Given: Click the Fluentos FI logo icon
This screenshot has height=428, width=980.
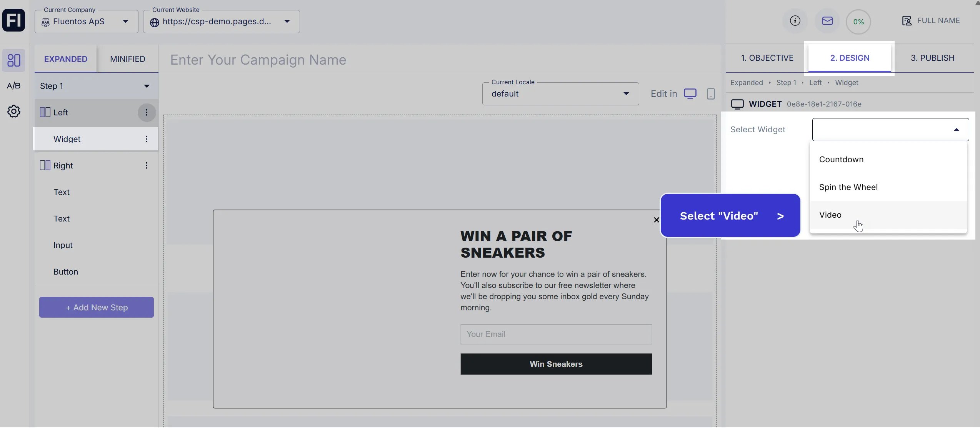Looking at the screenshot, I should [x=14, y=20].
